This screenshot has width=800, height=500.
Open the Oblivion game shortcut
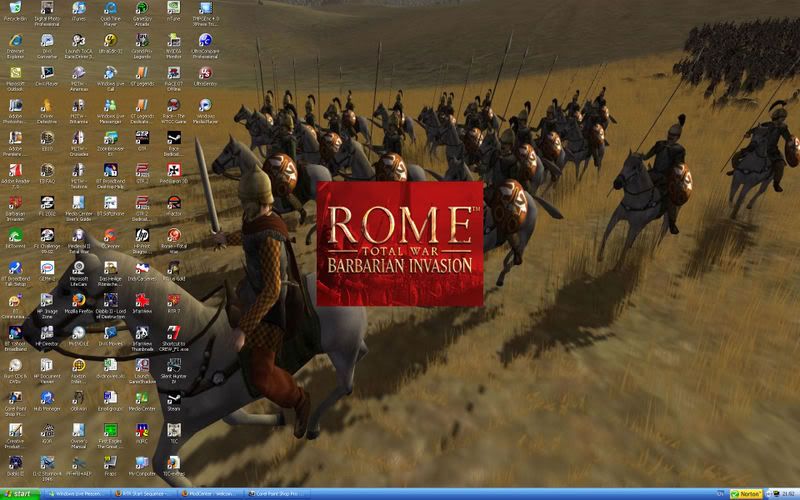tap(79, 396)
